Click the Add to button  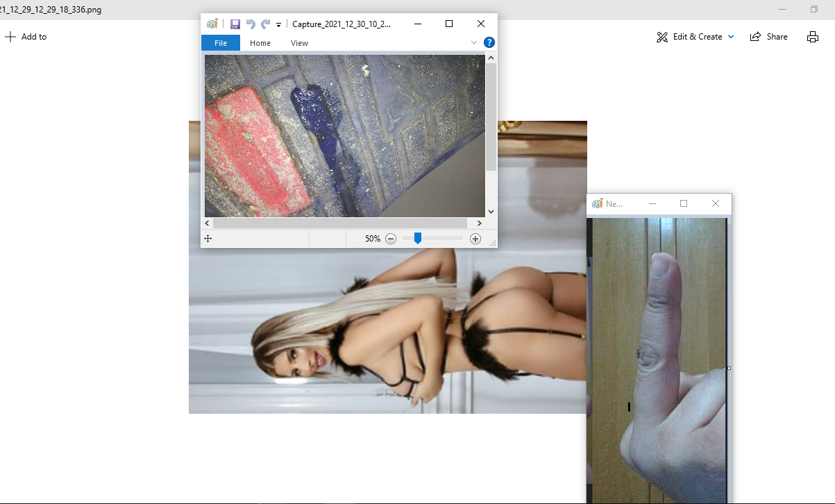click(x=26, y=37)
